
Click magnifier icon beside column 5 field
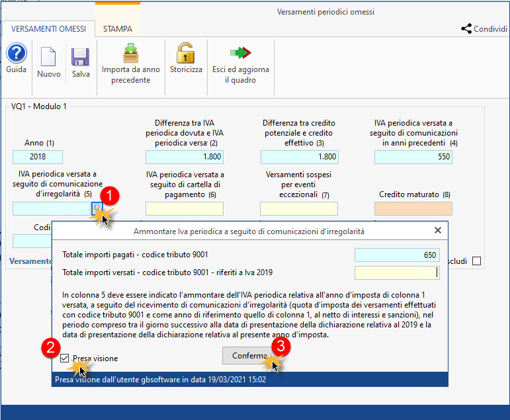point(97,208)
